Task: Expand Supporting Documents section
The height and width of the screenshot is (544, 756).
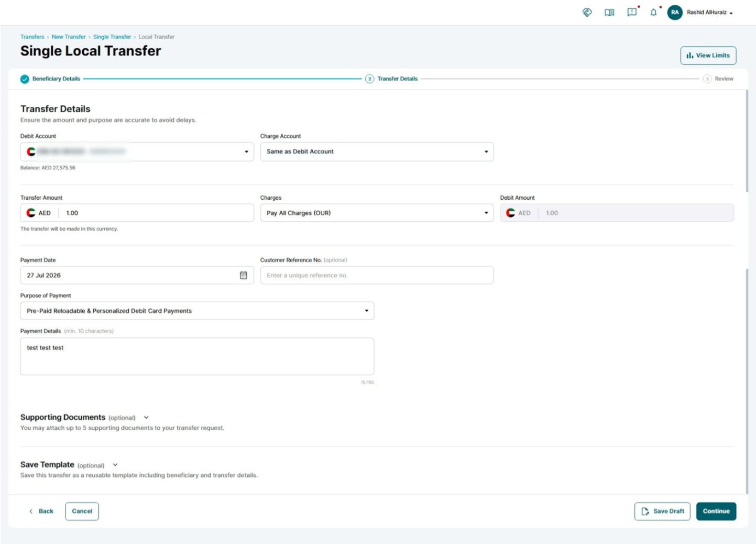Action: 146,418
